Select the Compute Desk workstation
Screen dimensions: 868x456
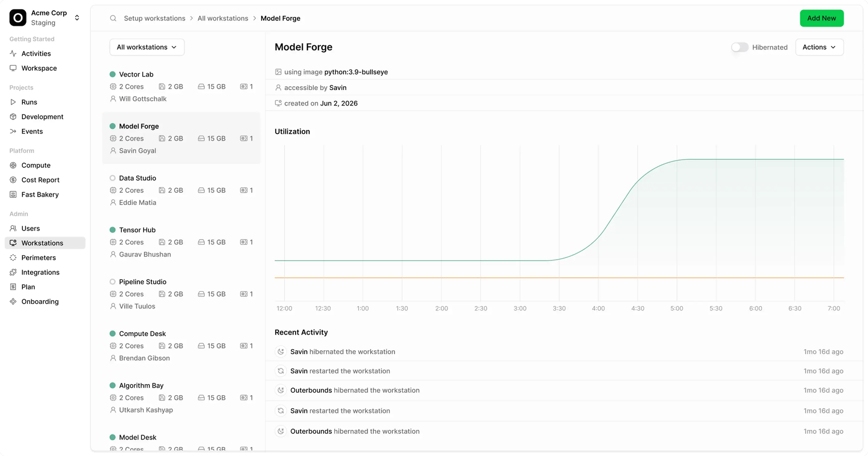(181, 346)
